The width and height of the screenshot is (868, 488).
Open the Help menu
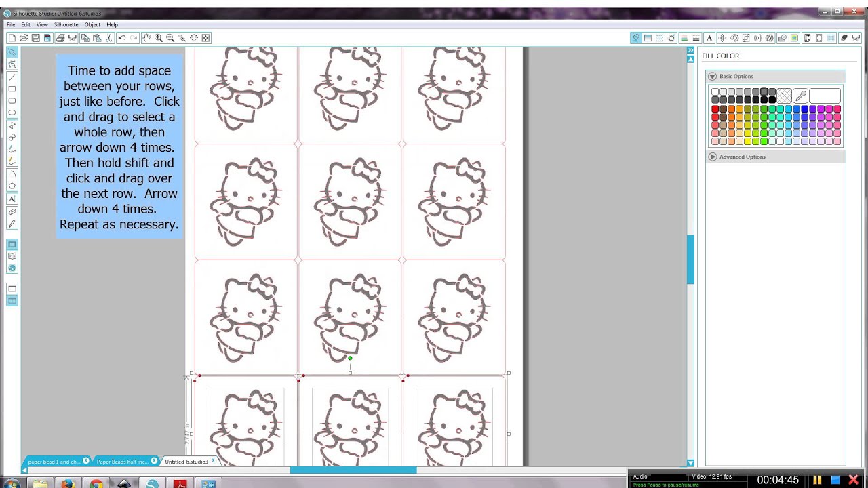(x=113, y=24)
